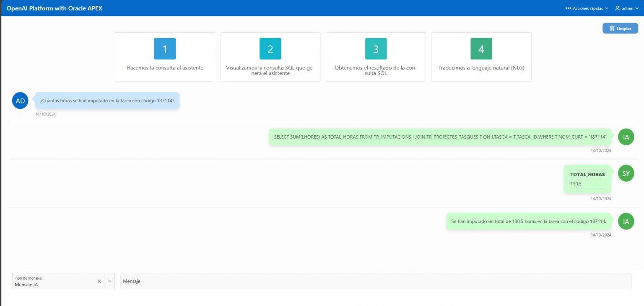Expand the Tipo de mensaje dropdown arrow

point(109,281)
